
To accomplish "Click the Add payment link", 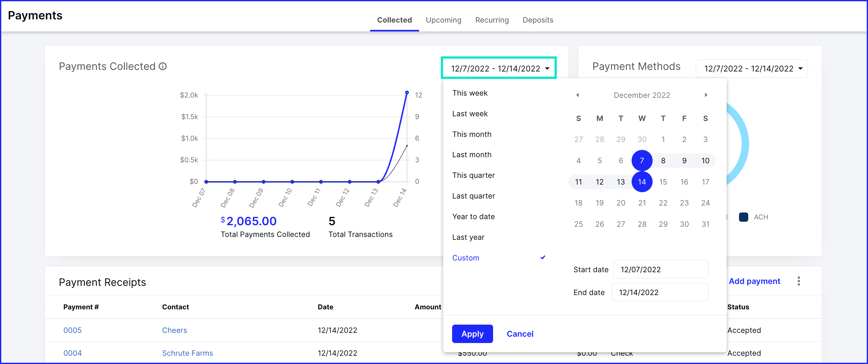I will (754, 281).
